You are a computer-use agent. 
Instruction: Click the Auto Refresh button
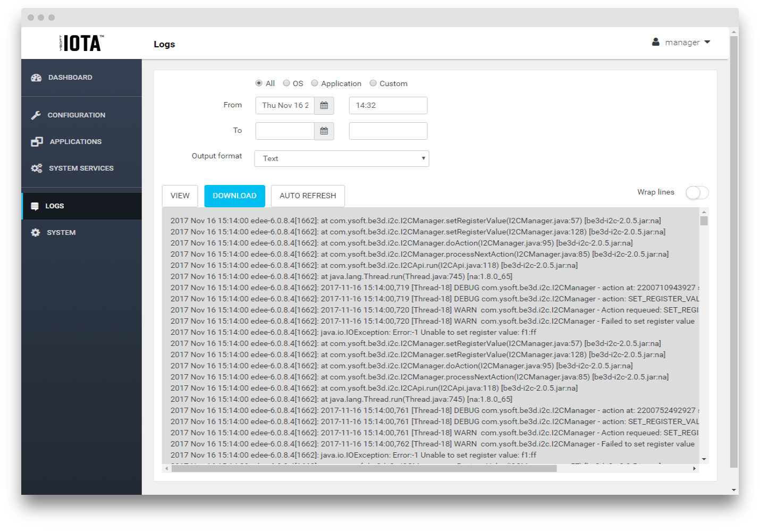pos(308,196)
